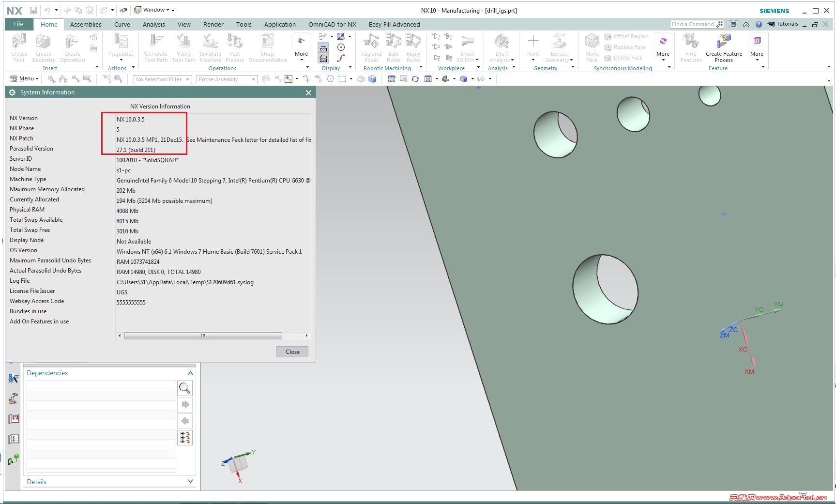836x504 pixels.
Task: Expand More under Operations group
Action: click(301, 48)
